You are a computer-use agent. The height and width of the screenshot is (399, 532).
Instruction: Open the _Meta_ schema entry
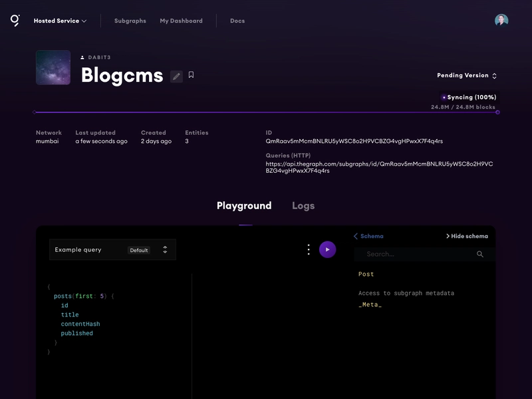(370, 305)
